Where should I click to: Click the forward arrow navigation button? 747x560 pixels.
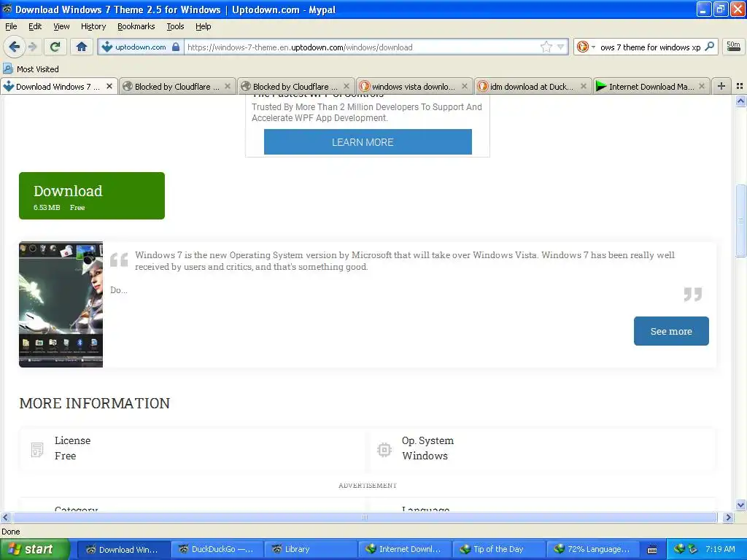click(x=32, y=47)
